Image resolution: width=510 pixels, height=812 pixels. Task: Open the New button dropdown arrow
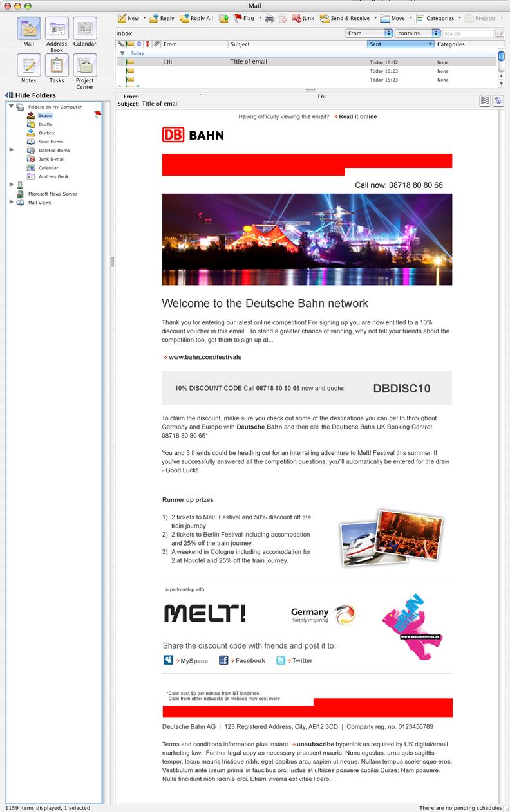click(145, 18)
